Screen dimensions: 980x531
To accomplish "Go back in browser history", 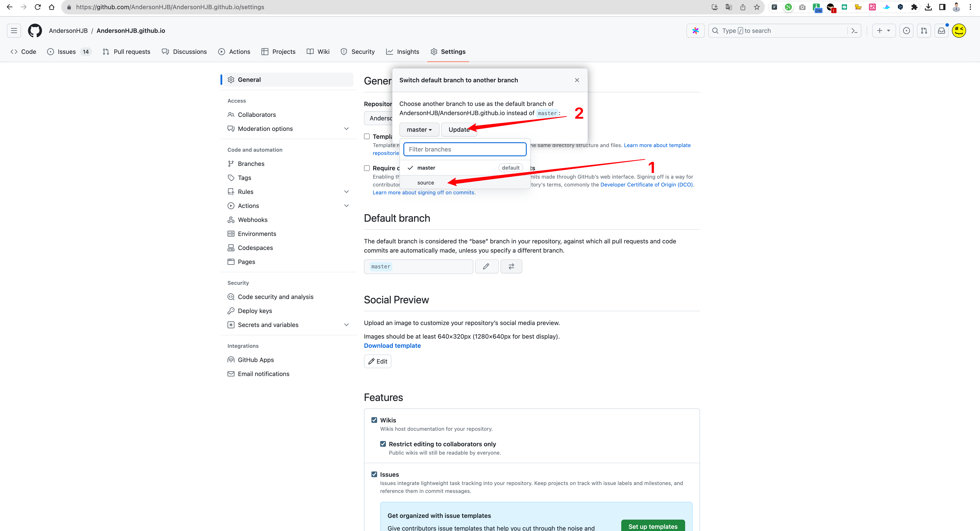I will tap(10, 7).
